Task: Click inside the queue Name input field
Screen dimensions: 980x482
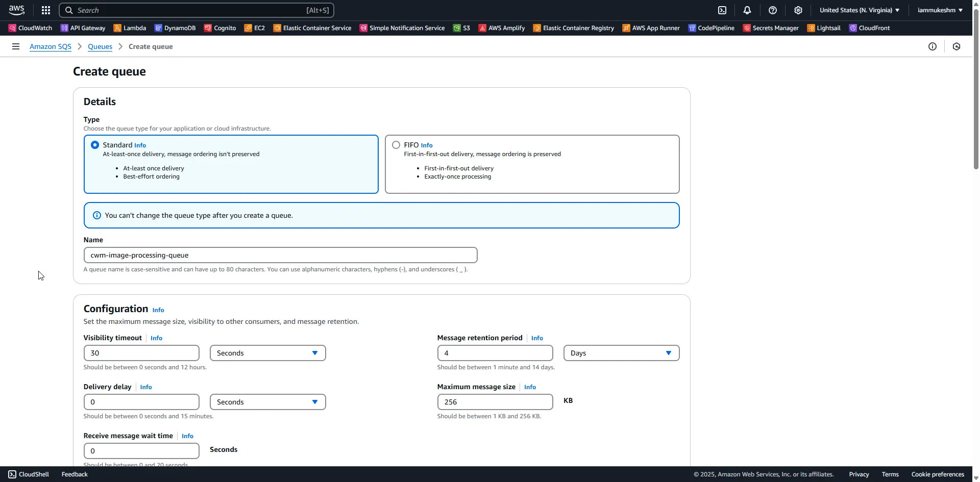Action: coord(280,255)
